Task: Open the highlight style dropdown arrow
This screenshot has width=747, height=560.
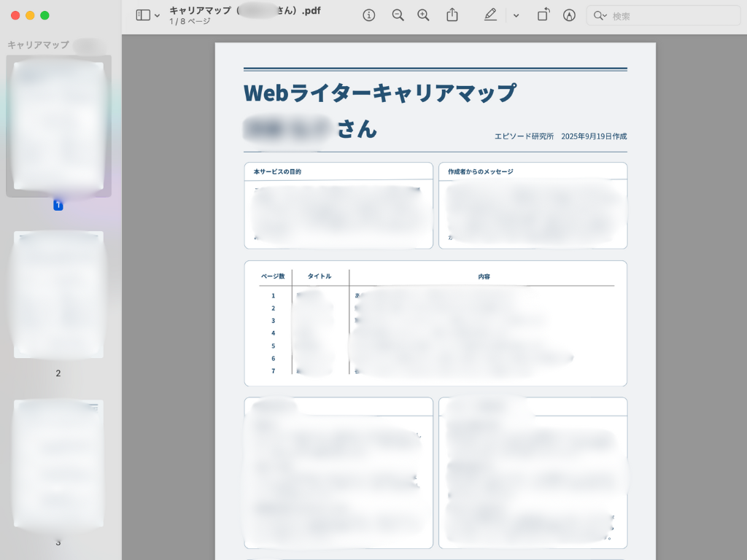Action: tap(516, 16)
